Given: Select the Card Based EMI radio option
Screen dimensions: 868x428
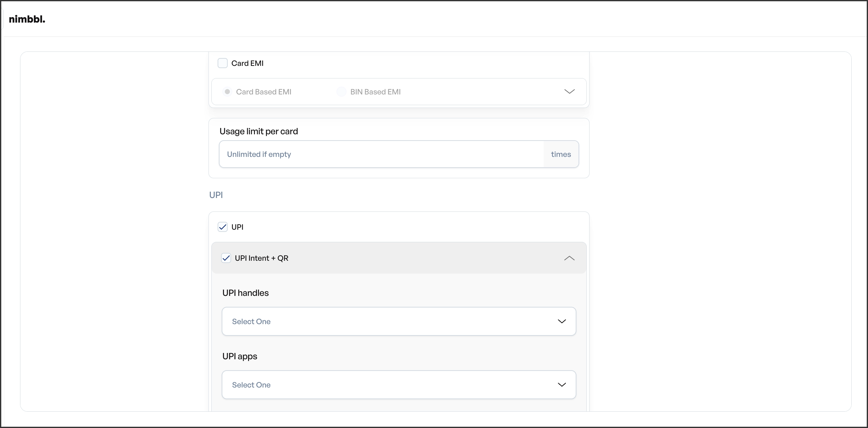Looking at the screenshot, I should coord(227,92).
